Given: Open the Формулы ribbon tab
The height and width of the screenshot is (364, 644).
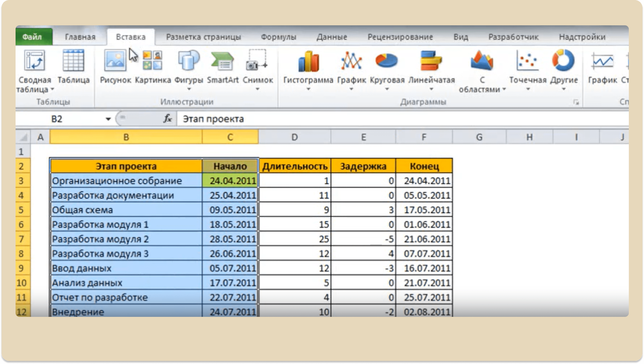Looking at the screenshot, I should click(278, 37).
